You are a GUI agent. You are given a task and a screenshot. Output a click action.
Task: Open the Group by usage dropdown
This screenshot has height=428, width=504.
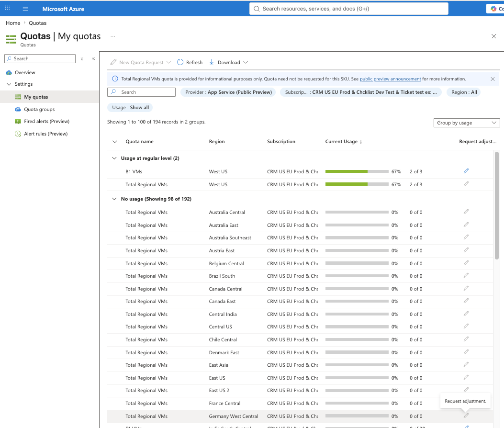[x=466, y=123]
